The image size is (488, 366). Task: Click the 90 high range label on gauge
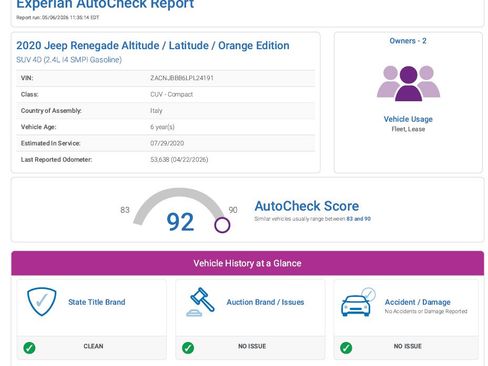(x=233, y=210)
